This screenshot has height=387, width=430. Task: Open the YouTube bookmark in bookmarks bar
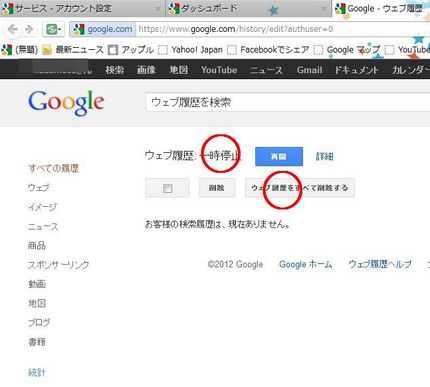click(407, 50)
